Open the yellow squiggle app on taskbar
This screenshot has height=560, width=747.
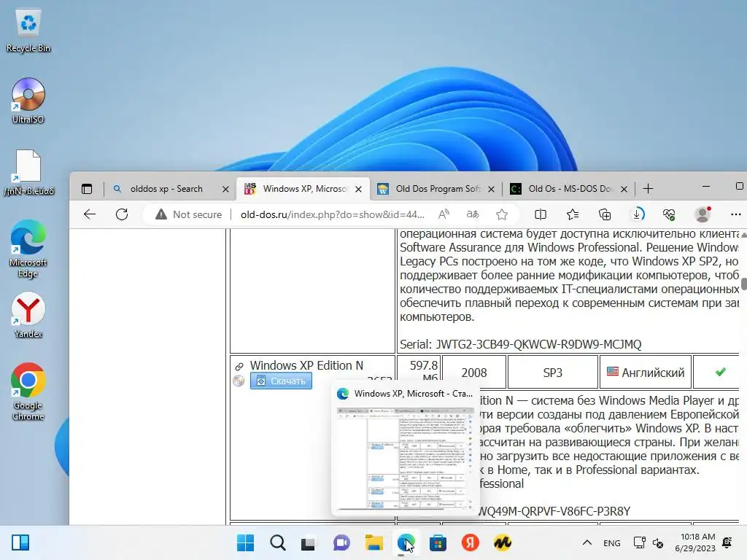pos(503,542)
